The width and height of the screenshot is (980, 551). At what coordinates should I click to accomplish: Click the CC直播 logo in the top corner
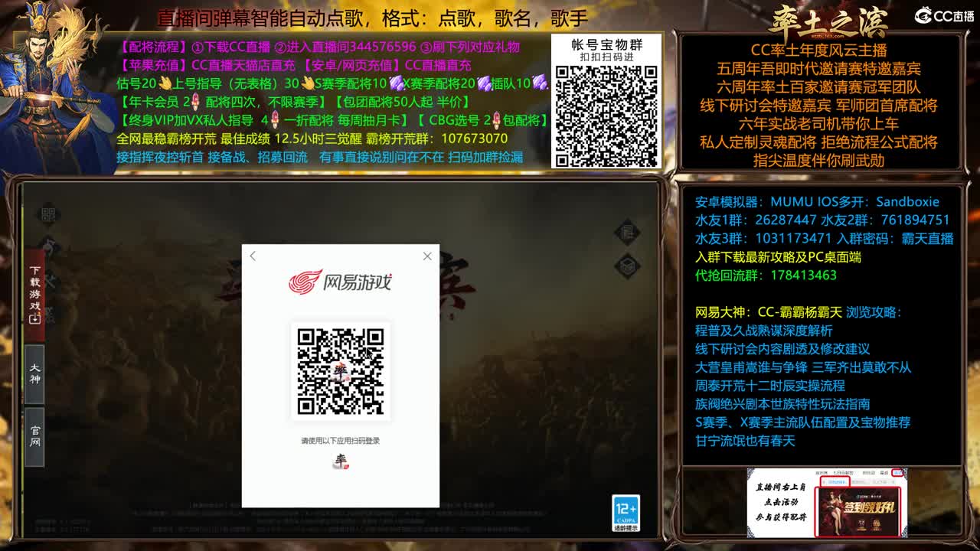click(945, 15)
